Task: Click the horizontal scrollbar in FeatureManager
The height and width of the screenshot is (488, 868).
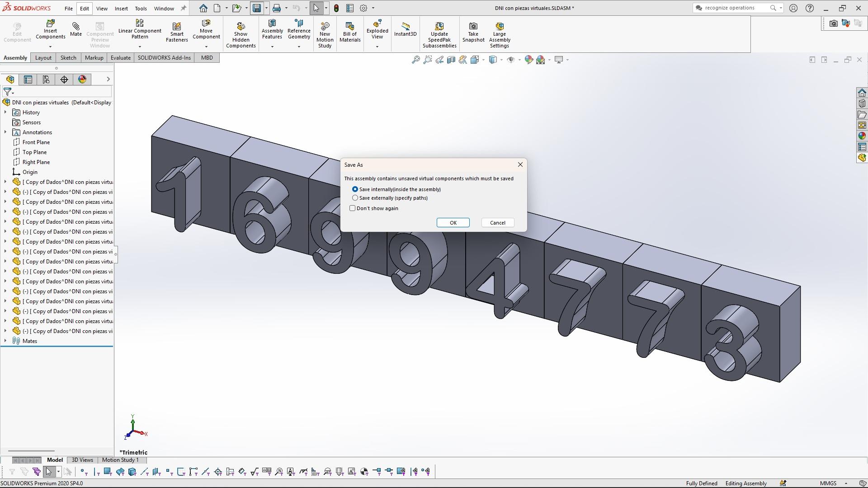Action: click(x=32, y=450)
